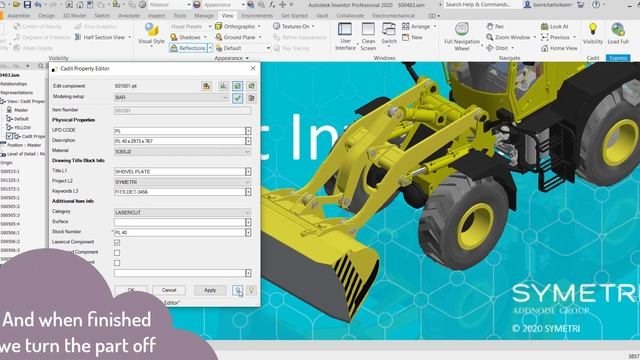
Task: Open the Category LASERCUT dropdown
Action: [182, 212]
